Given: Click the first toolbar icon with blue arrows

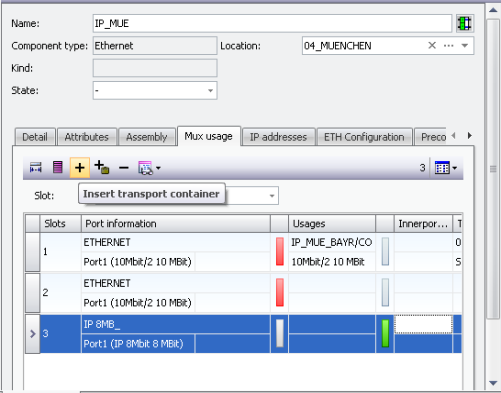Looking at the screenshot, I should click(36, 167).
